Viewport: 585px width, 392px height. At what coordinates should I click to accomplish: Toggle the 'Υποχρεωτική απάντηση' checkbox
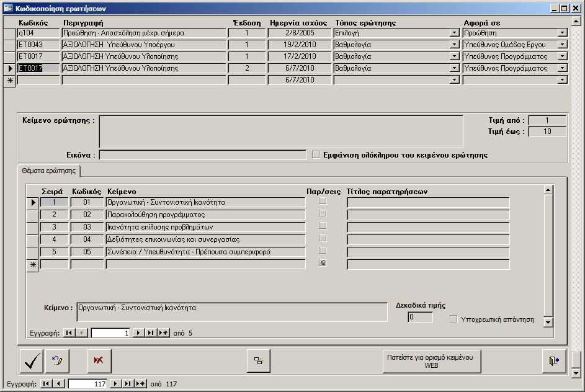point(453,319)
